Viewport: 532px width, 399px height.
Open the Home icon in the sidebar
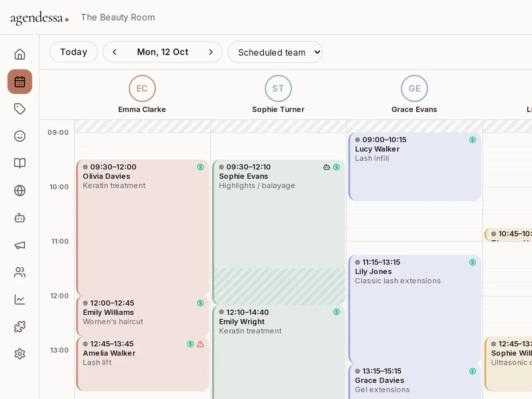20,55
